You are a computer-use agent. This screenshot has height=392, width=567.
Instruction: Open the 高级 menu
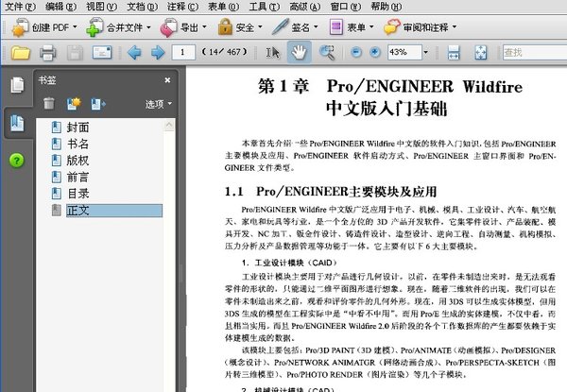[305, 7]
